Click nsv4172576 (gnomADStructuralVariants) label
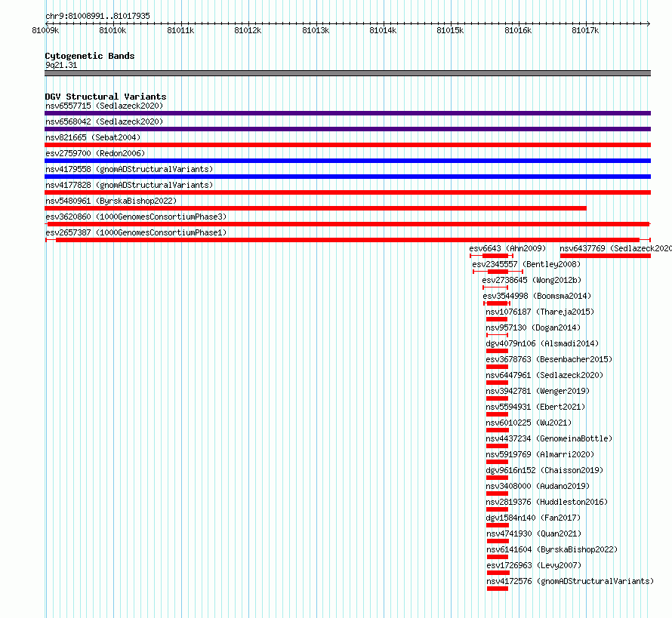The width and height of the screenshot is (672, 618). (570, 581)
